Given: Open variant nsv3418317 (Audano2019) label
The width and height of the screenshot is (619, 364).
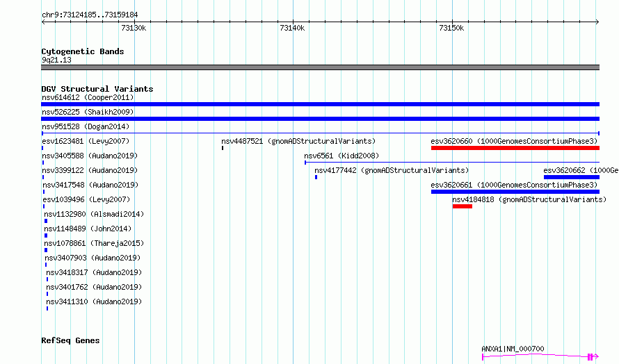Looking at the screenshot, I should [x=94, y=272].
